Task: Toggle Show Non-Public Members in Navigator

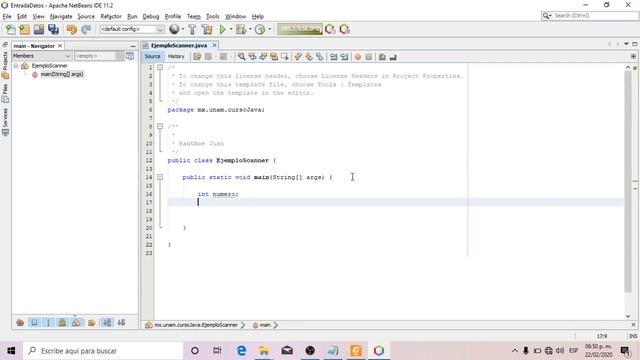Action: (62, 322)
